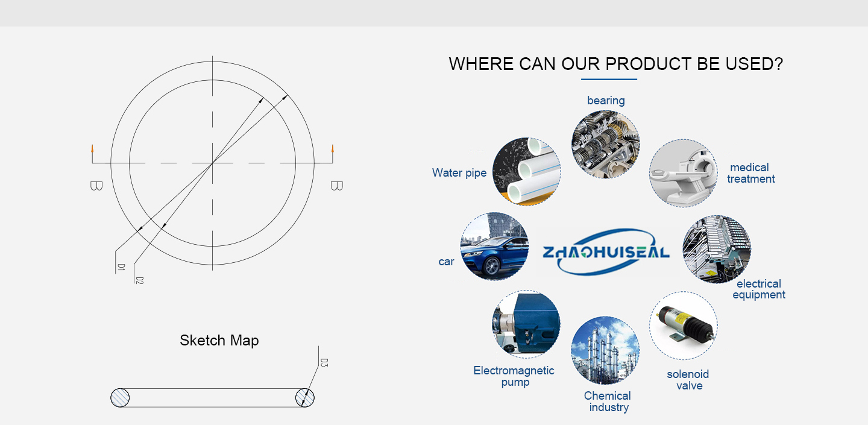Viewport: 868px width, 425px height.
Task: Click the 'Sketch Map' caption
Action: [x=219, y=341]
